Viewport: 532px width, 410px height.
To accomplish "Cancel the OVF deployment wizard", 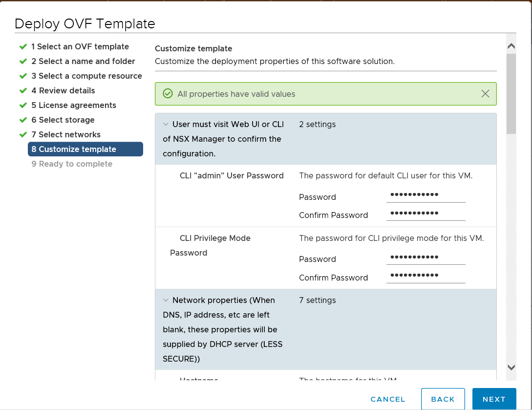I will pyautogui.click(x=388, y=399).
